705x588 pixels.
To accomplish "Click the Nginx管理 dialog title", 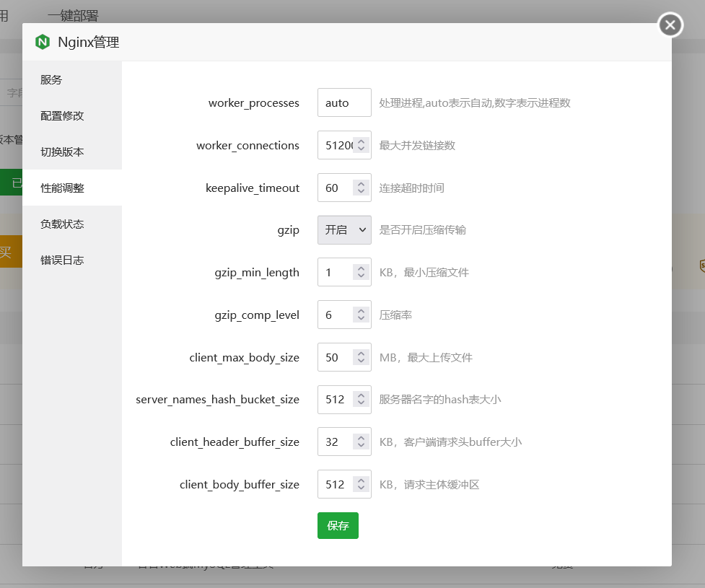I will (89, 43).
